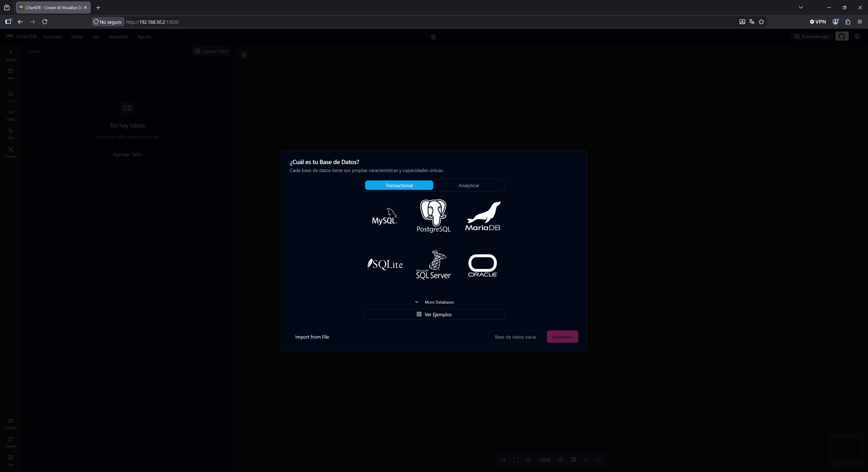Image resolution: width=868 pixels, height=472 pixels.
Task: Open the Tablas sidebar section
Action: tap(11, 97)
